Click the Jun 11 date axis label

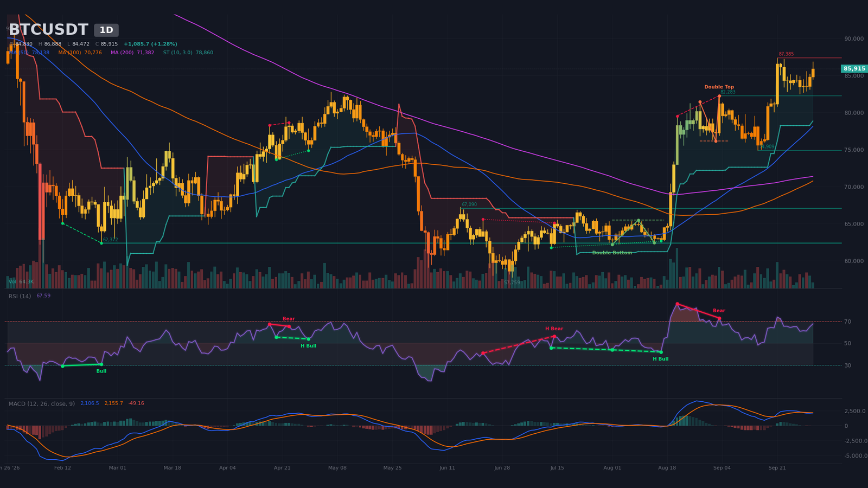coord(447,467)
